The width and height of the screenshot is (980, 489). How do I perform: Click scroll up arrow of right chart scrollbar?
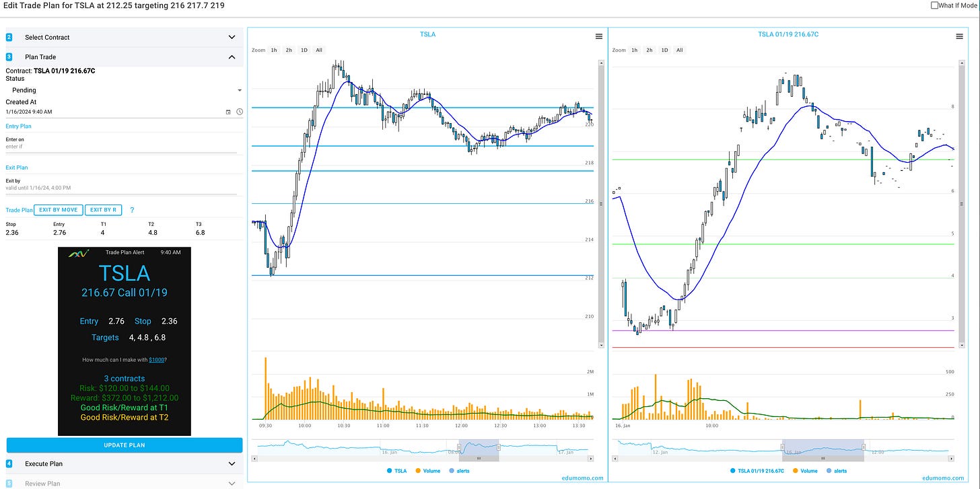(960, 64)
